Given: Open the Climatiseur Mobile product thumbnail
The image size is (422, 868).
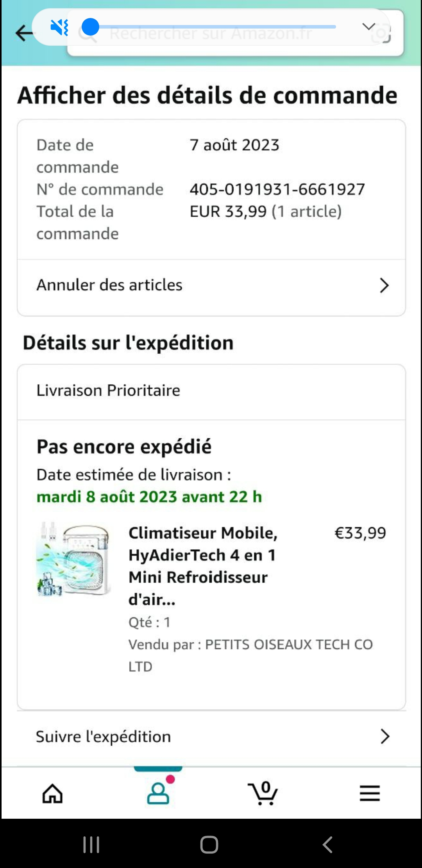Looking at the screenshot, I should pos(73,559).
